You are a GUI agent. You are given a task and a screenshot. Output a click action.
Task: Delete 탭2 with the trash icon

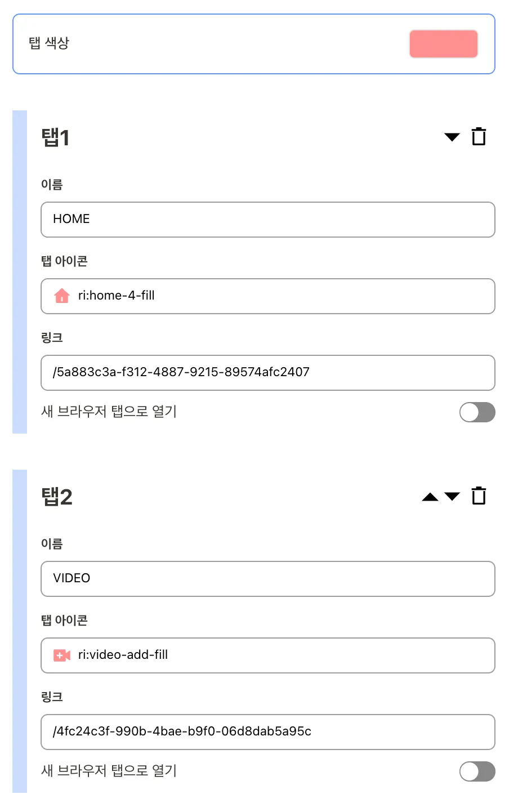click(479, 496)
